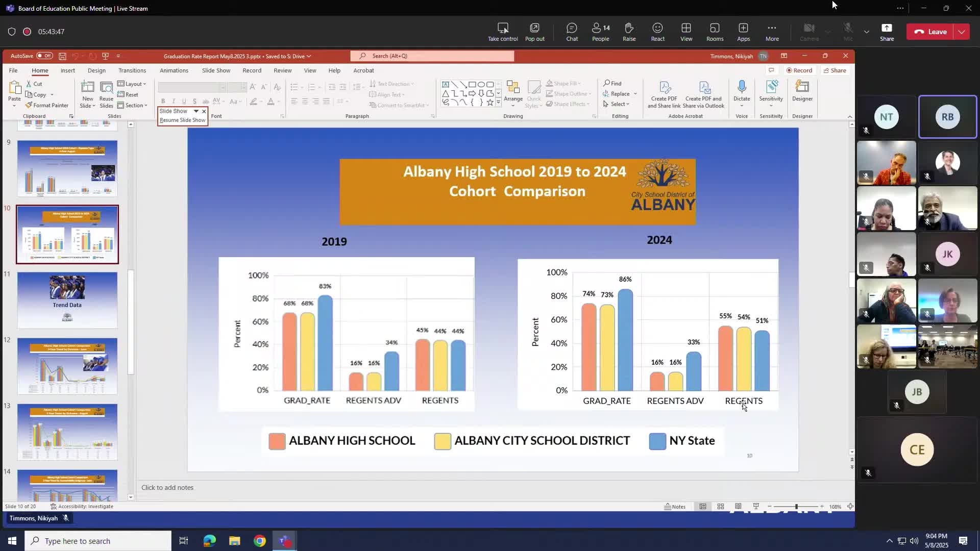The image size is (980, 551).
Task: Expand the Section dropdown
Action: [x=133, y=105]
